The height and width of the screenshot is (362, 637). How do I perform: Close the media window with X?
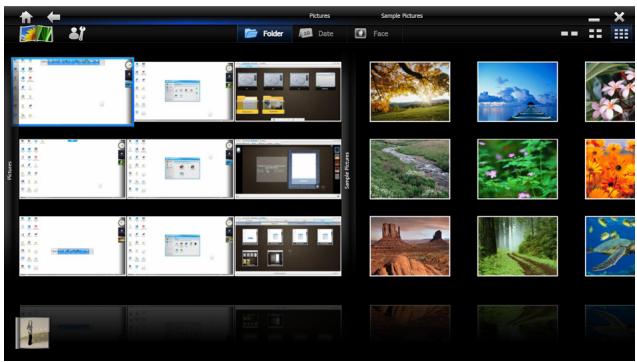click(x=619, y=17)
